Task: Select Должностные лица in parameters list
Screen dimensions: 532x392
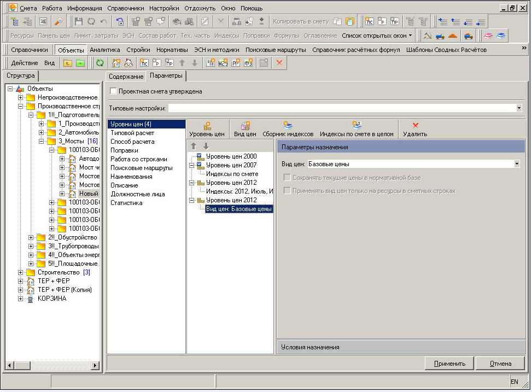Action: (146, 194)
